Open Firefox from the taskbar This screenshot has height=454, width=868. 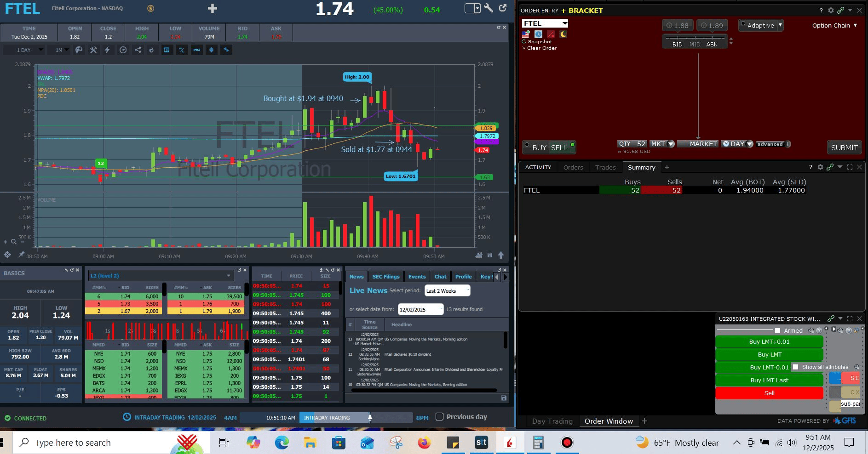point(424,443)
